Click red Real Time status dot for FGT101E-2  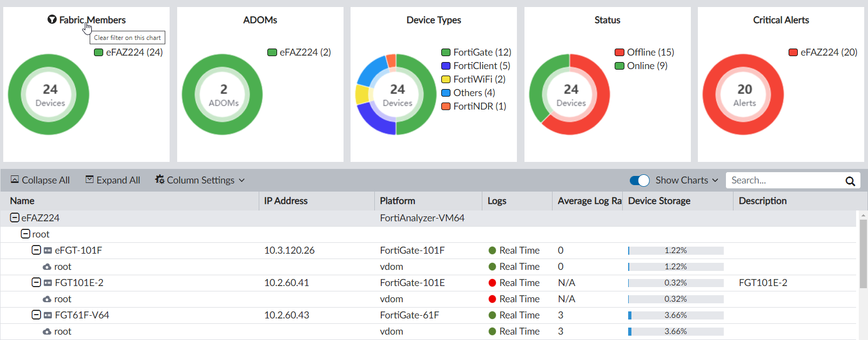click(x=492, y=283)
